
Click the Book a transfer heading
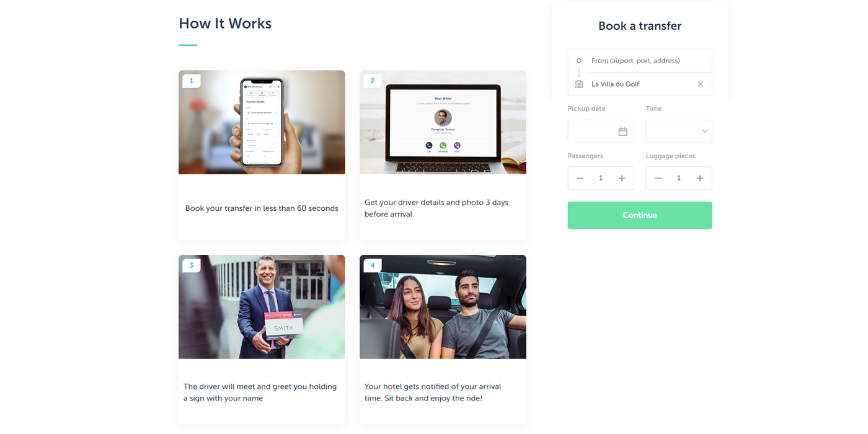[x=640, y=26]
